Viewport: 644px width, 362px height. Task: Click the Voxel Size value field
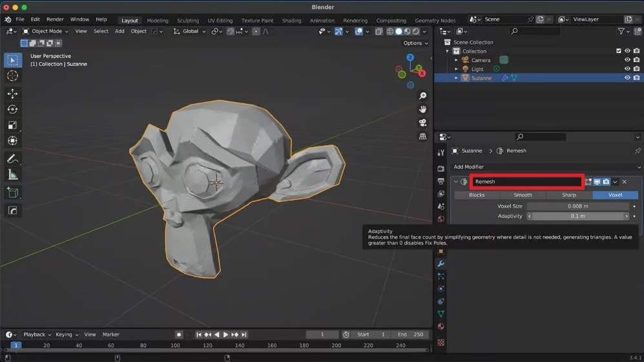[578, 206]
